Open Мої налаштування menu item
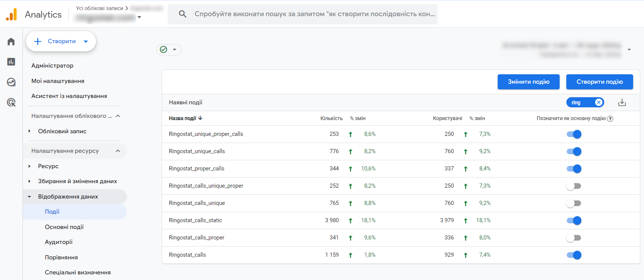 pyautogui.click(x=58, y=81)
